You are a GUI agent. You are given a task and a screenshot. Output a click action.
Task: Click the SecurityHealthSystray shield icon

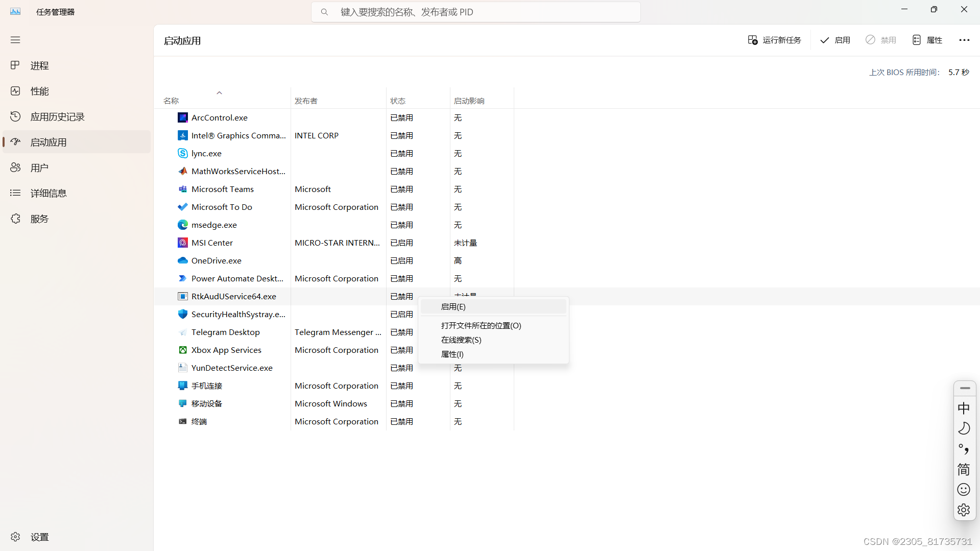[x=182, y=314]
